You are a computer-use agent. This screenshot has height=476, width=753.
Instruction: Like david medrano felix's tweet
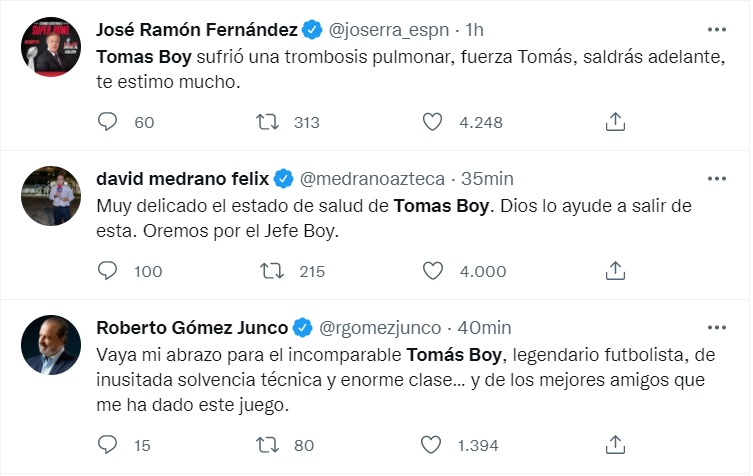(x=433, y=271)
